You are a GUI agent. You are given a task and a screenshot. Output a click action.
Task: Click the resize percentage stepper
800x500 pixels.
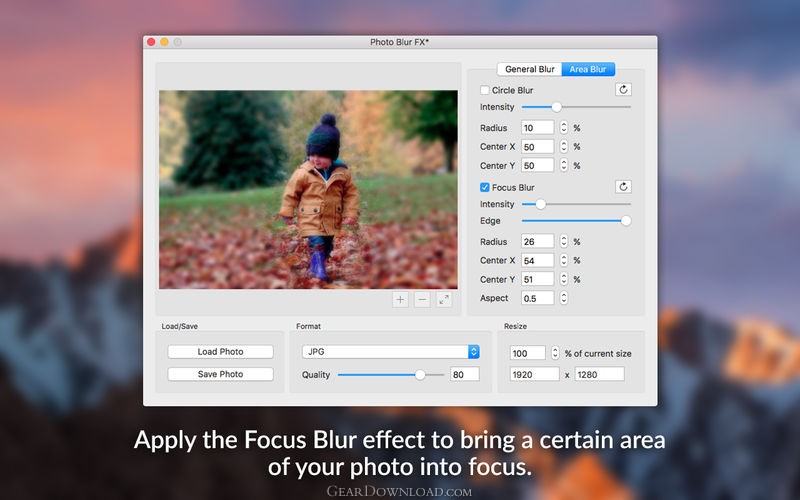[x=555, y=353]
